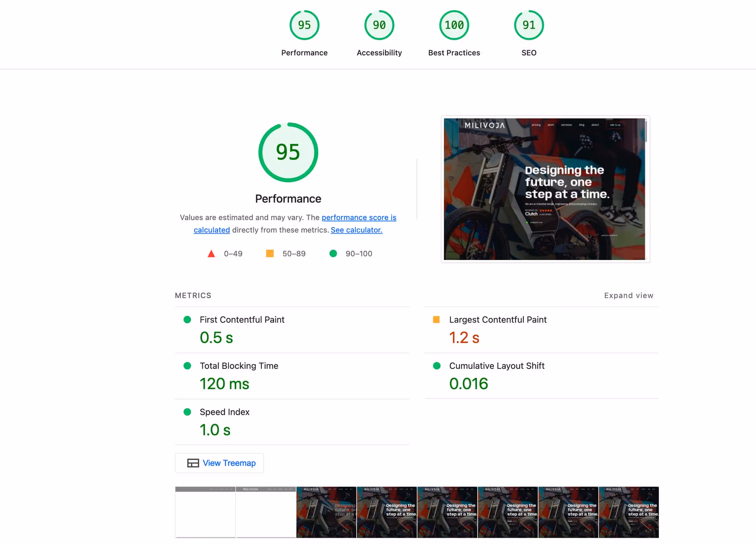Image resolution: width=756 pixels, height=544 pixels.
Task: Click the Performance score gauge at top
Action: click(x=304, y=25)
